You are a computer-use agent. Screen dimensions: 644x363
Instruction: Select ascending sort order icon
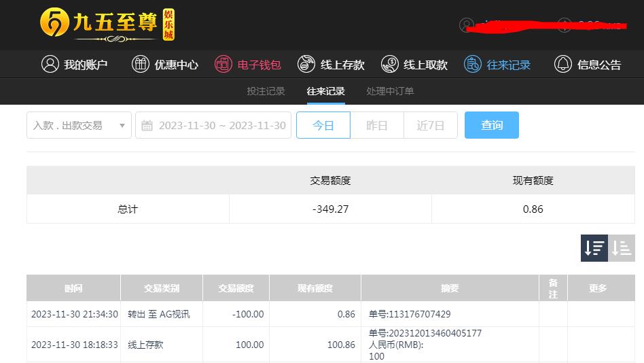click(622, 248)
